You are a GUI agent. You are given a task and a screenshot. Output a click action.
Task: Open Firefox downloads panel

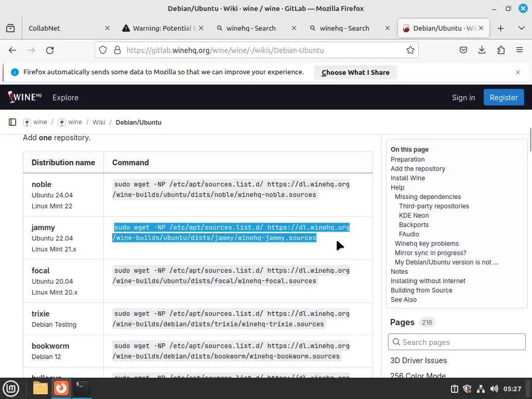pyautogui.click(x=482, y=50)
